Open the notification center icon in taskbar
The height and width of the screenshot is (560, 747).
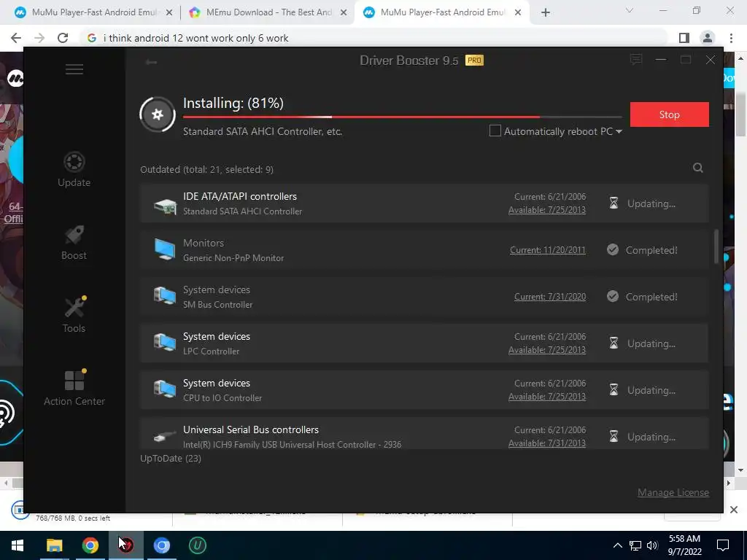pyautogui.click(x=723, y=545)
